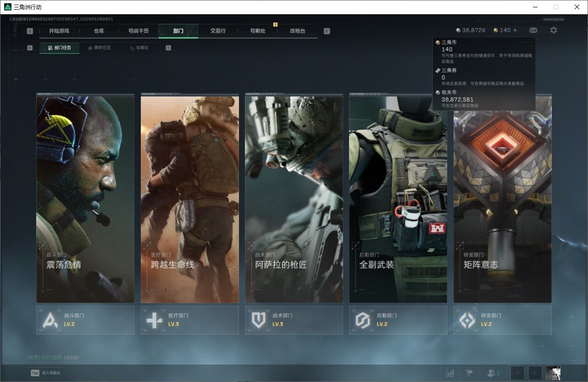Click the gold coin icon beside 140
The image size is (588, 382).
pos(496,30)
